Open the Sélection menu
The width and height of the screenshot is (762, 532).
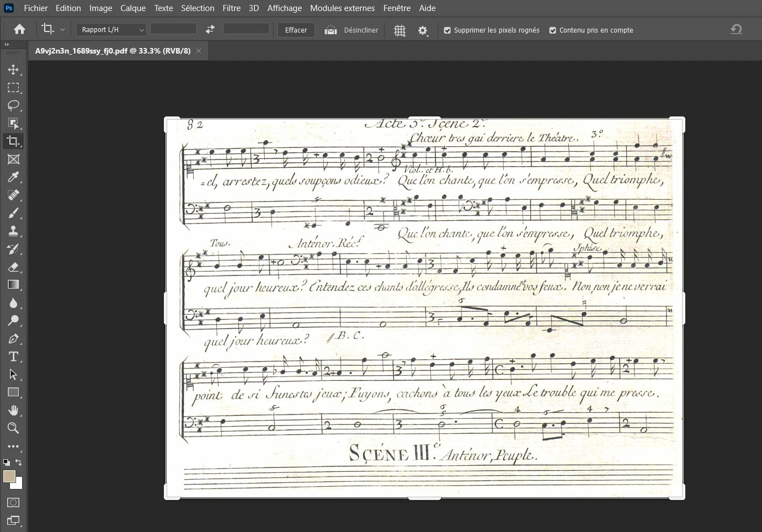point(198,8)
